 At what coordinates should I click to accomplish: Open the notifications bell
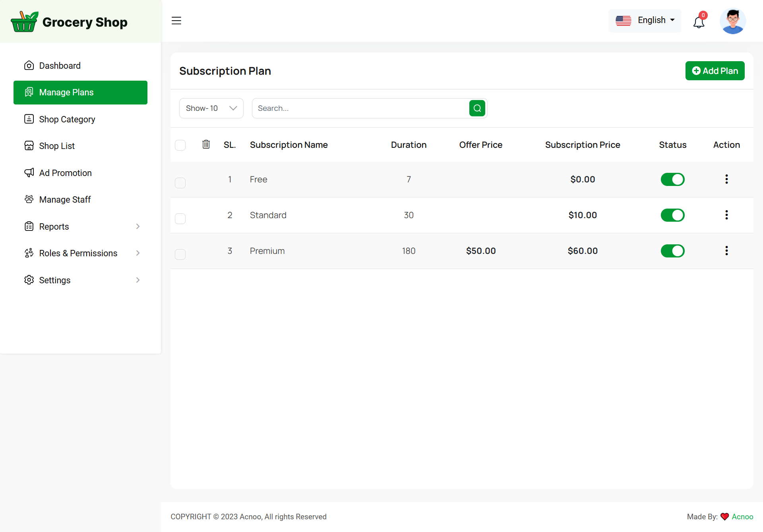click(699, 22)
